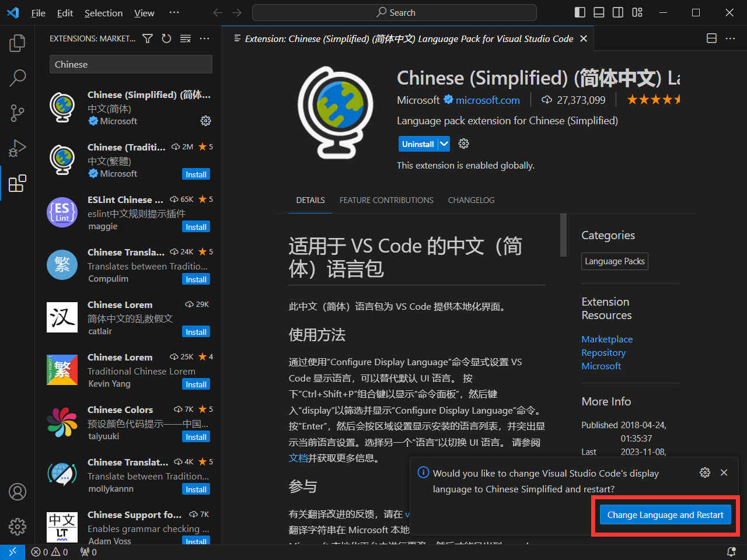
Task: Switch to the Feature Contributions tab
Action: pos(386,200)
